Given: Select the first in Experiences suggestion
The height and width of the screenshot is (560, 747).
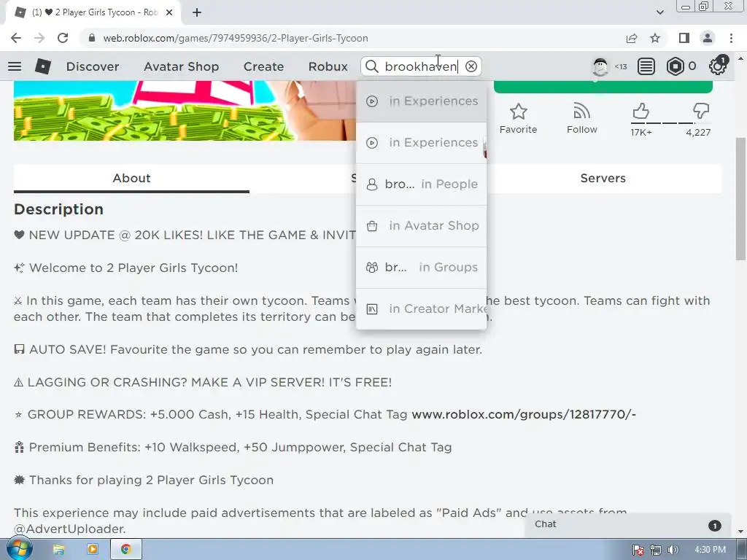Looking at the screenshot, I should (421, 101).
